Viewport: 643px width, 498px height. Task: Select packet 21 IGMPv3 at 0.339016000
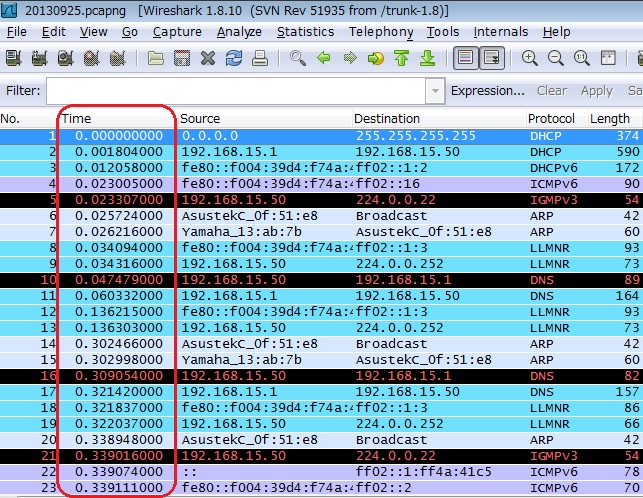(x=322, y=456)
